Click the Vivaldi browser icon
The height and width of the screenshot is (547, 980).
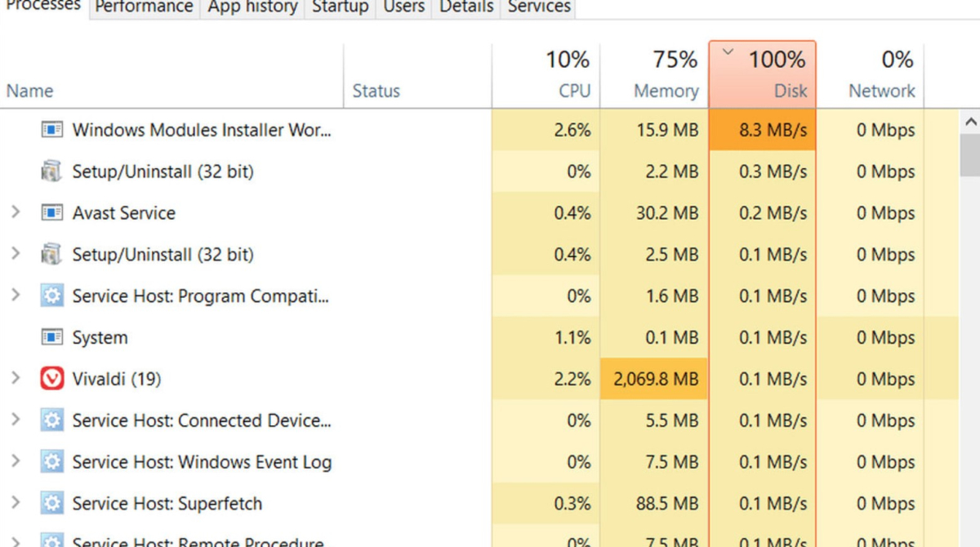click(52, 379)
